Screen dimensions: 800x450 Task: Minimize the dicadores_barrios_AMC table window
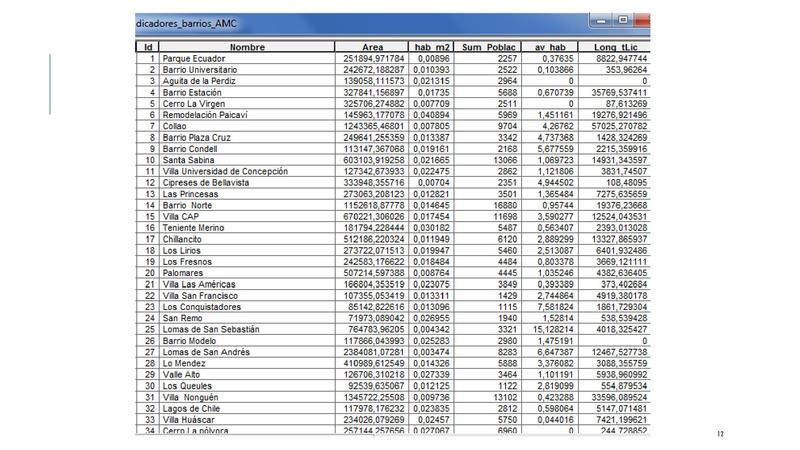pyautogui.click(x=601, y=19)
